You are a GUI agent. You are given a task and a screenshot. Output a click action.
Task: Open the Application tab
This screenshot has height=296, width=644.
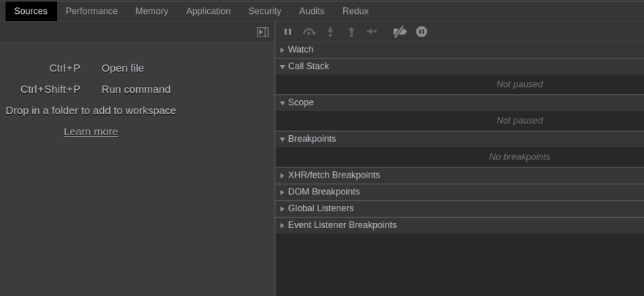208,11
